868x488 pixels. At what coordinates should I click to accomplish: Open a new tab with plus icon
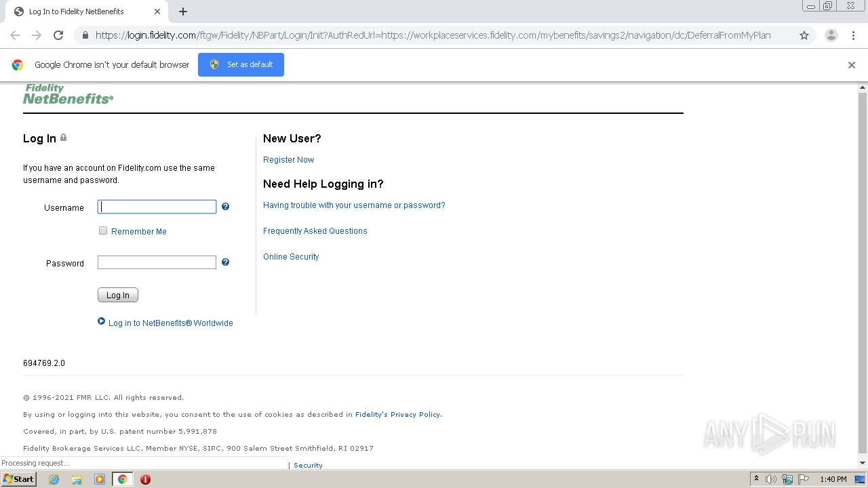(183, 12)
